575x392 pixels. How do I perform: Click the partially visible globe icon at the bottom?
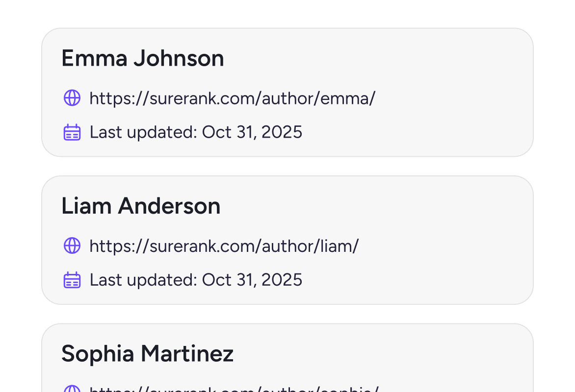coord(72,389)
